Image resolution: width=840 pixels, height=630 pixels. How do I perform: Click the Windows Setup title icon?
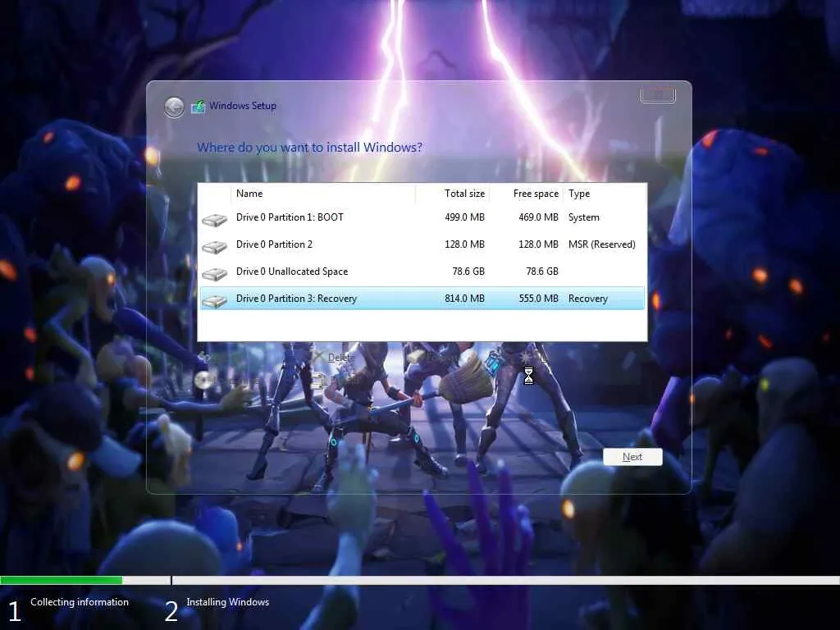(199, 106)
